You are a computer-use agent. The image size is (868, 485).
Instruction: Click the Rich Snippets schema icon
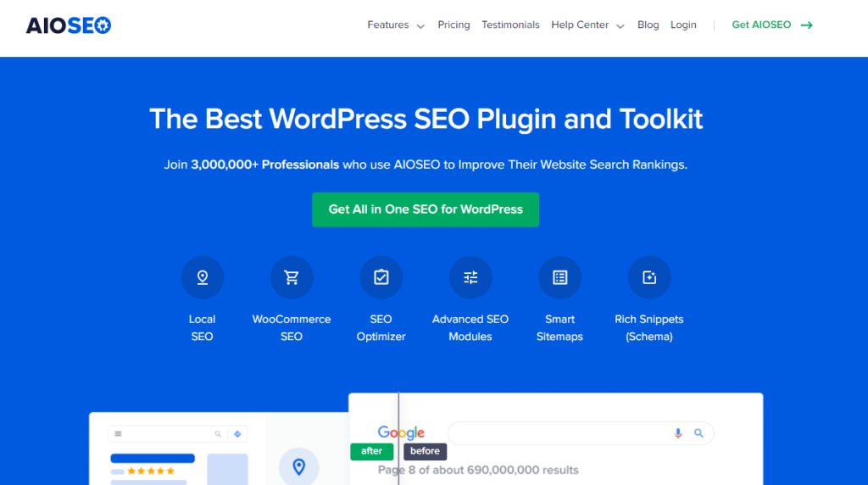(649, 277)
